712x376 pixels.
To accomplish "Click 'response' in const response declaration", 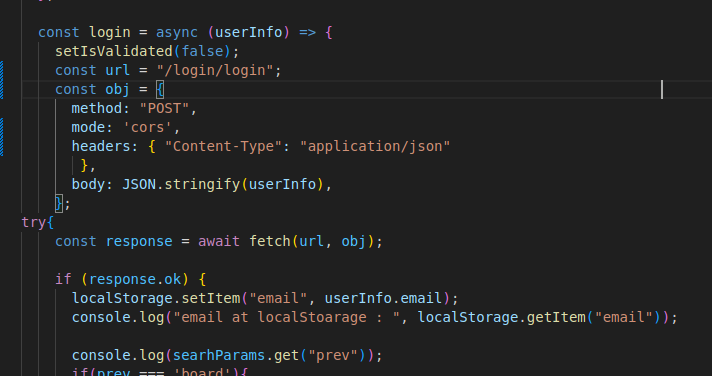I will pos(139,242).
